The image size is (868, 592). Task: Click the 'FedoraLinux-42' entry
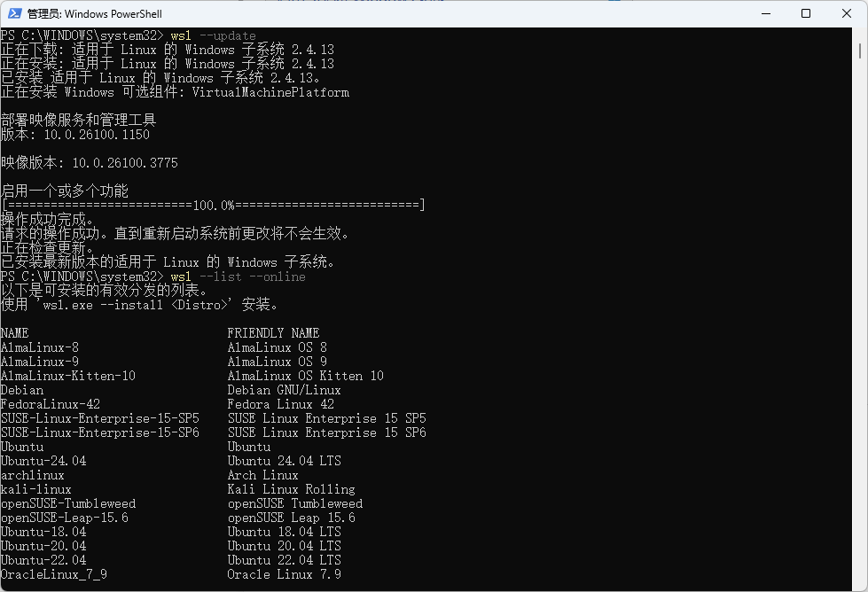point(51,404)
